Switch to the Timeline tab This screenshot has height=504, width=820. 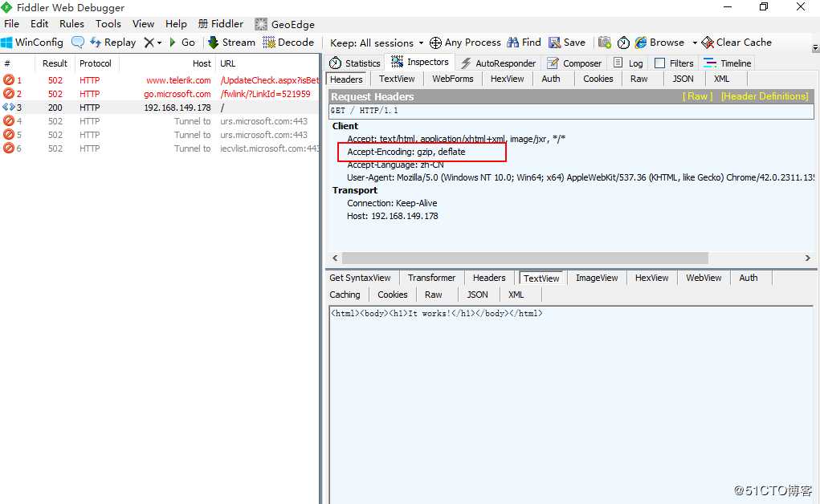pyautogui.click(x=728, y=63)
